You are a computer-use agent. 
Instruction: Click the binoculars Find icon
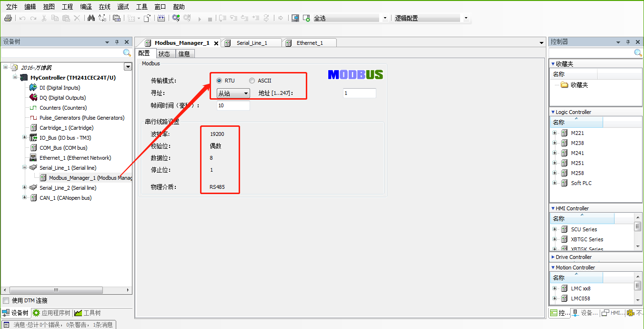click(91, 18)
